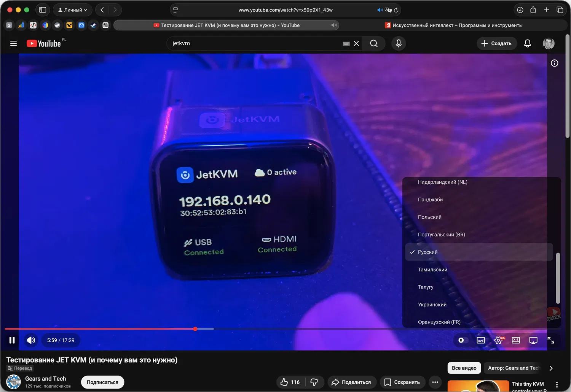The height and width of the screenshot is (392, 571).
Task: Start voice search with microphone
Action: [399, 43]
